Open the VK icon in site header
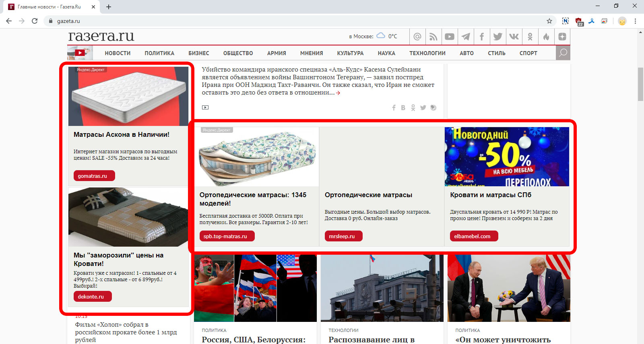This screenshot has width=644, height=344. pos(514,37)
